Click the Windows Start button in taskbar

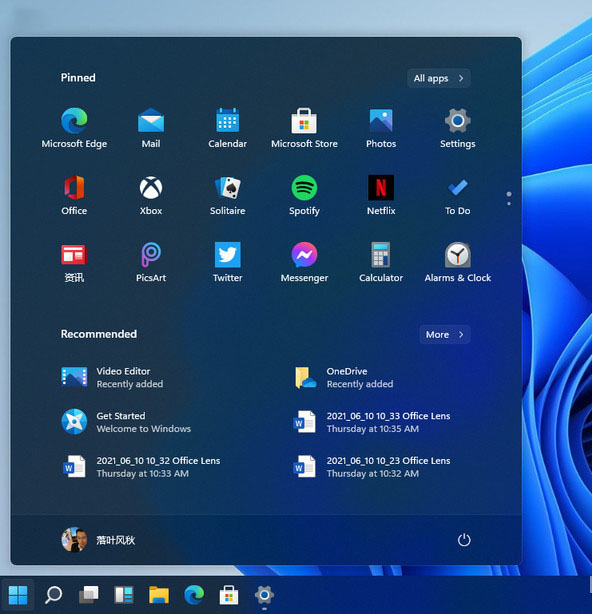(x=18, y=595)
